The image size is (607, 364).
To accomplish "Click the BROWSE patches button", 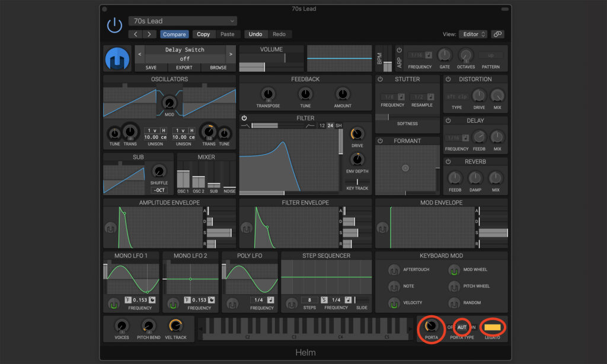I will [x=218, y=68].
